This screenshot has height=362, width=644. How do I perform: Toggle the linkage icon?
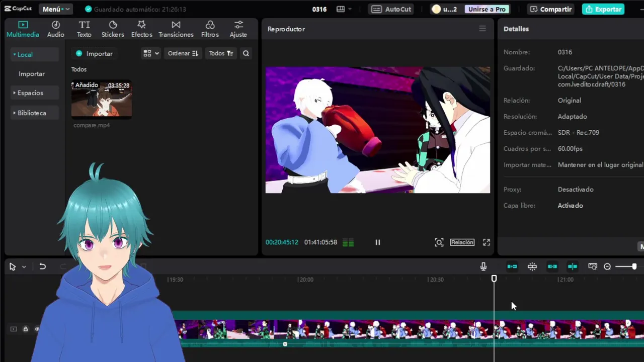coord(552,266)
